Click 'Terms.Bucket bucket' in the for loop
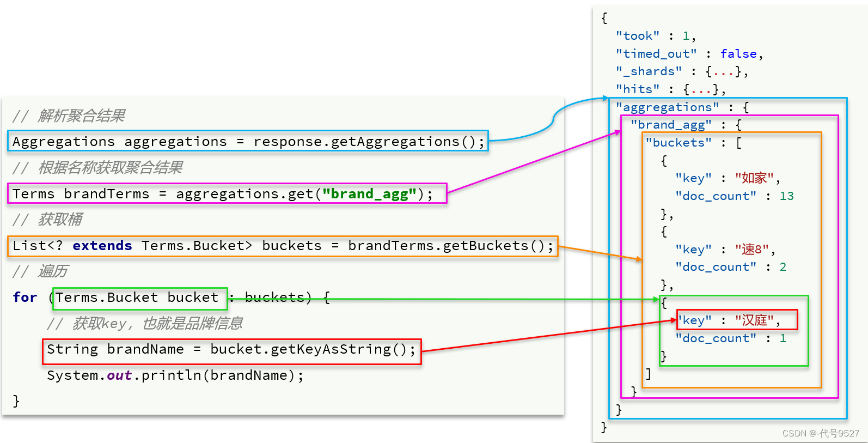 point(140,298)
